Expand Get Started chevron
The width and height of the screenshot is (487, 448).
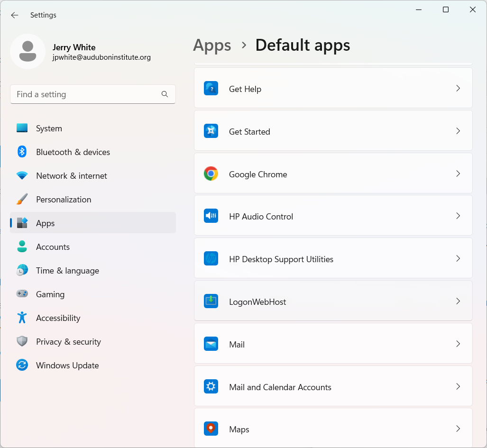[458, 131]
